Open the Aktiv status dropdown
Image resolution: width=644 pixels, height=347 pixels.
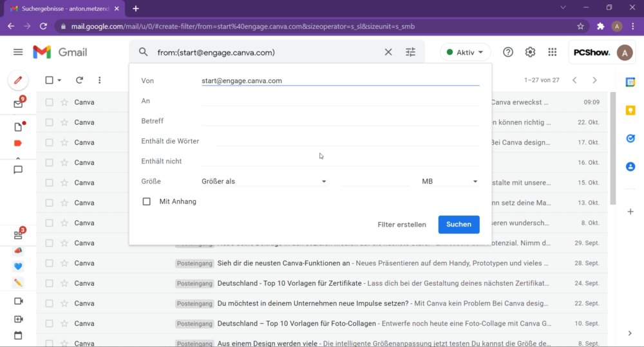click(x=465, y=52)
